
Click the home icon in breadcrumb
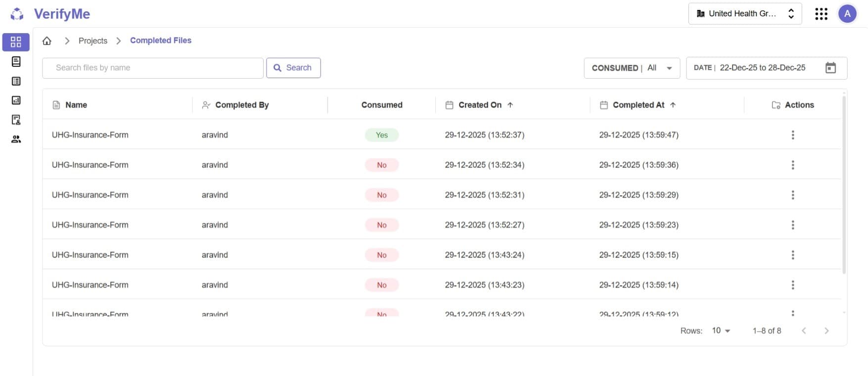coord(47,41)
